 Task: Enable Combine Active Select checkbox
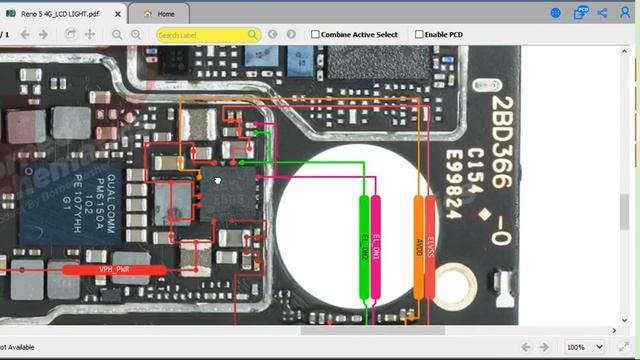[x=315, y=35]
